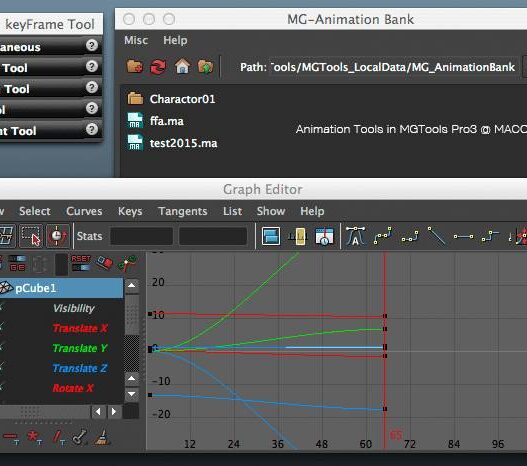Click the red G/E label button
527x466 pixels.
[x=17, y=268]
